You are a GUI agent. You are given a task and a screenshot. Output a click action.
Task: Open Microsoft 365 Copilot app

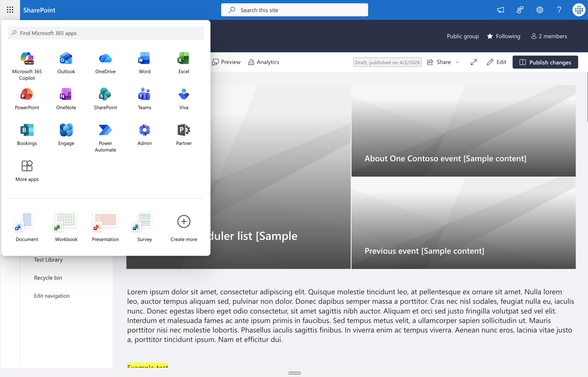[27, 66]
